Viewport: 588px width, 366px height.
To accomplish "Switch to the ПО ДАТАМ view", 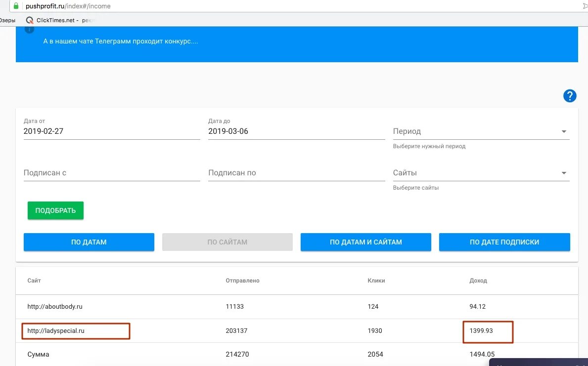I will click(x=89, y=242).
